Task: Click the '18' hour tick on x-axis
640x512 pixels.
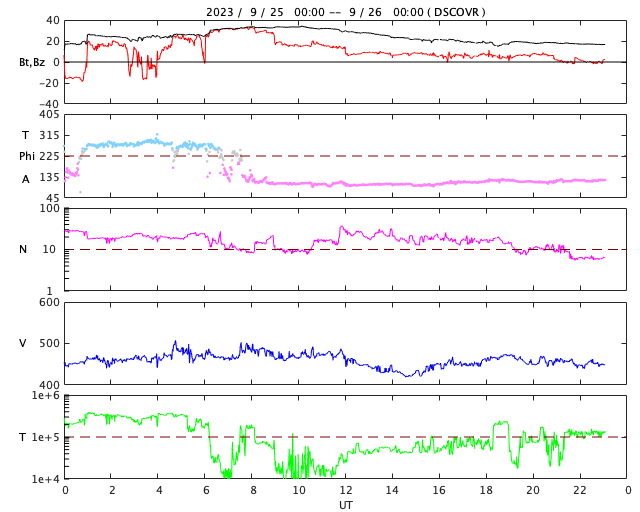Action: (x=486, y=490)
